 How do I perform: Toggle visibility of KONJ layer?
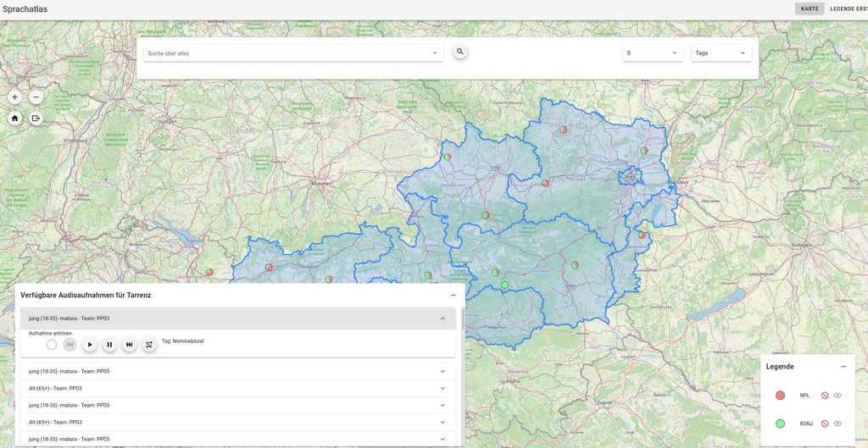tap(837, 423)
